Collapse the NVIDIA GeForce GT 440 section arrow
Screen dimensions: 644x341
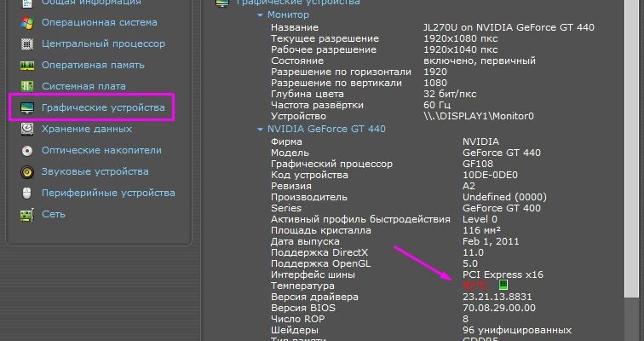pyautogui.click(x=260, y=130)
